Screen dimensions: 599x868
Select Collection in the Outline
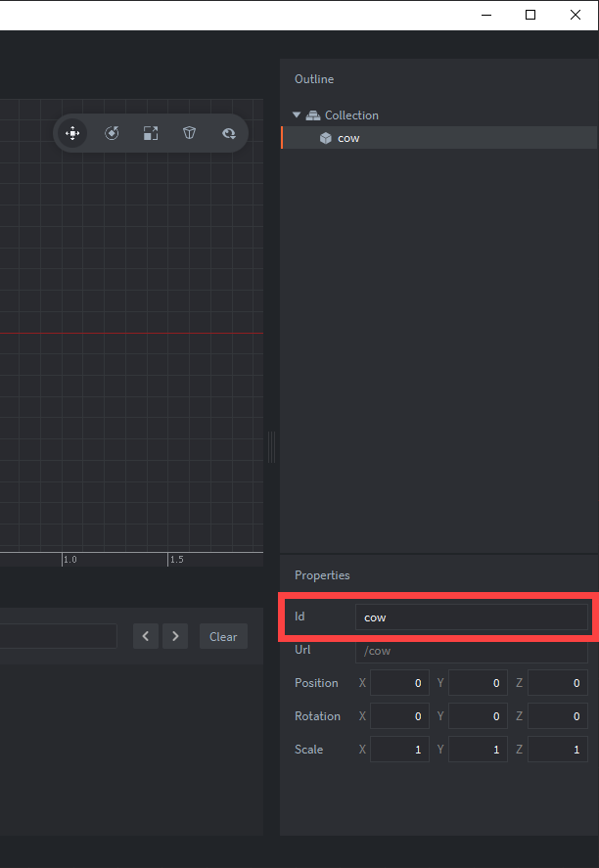(351, 115)
